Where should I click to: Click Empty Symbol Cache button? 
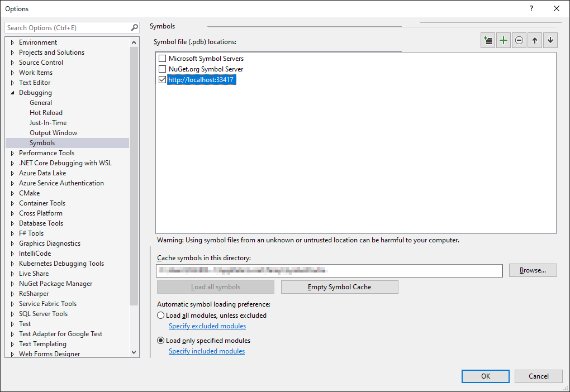340,287
